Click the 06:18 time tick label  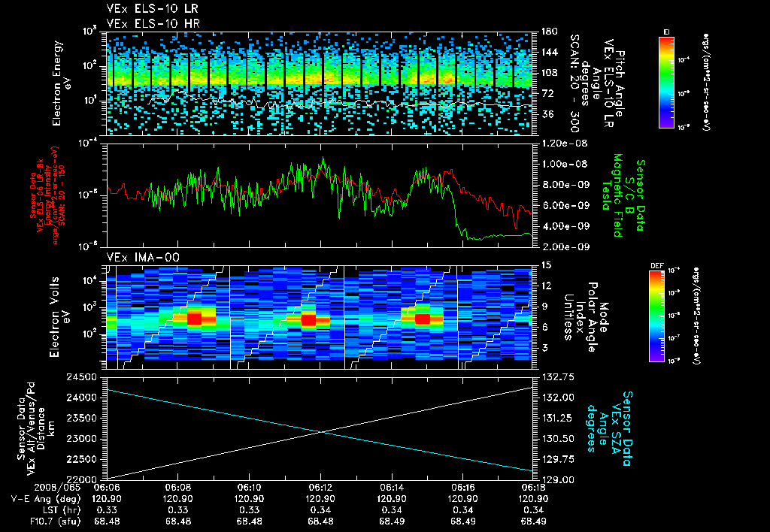534,488
